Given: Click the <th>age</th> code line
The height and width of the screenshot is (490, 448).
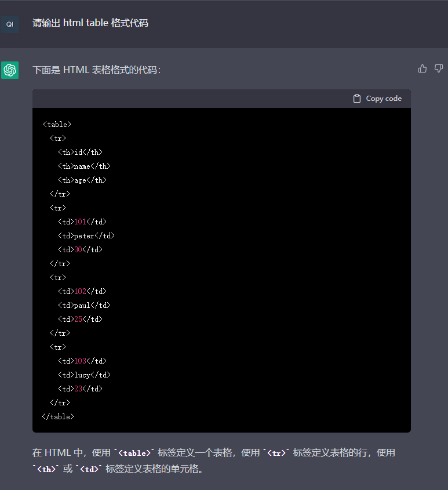Looking at the screenshot, I should (82, 180).
